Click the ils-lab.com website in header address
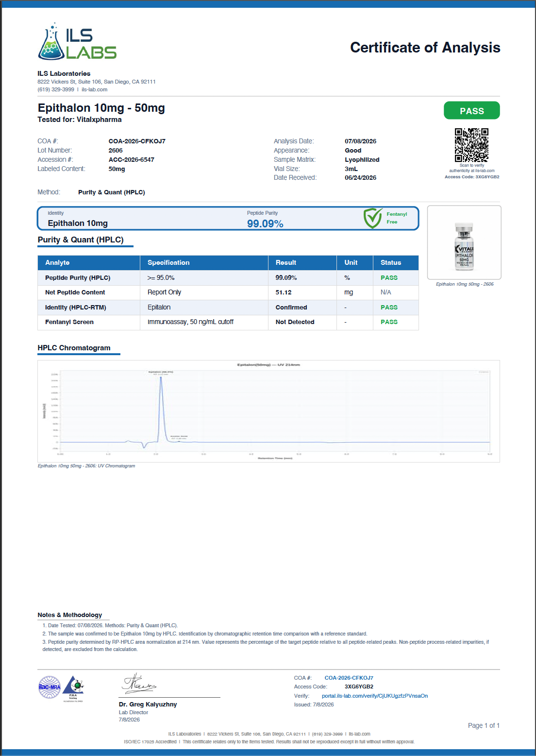The image size is (536, 756). (x=95, y=89)
